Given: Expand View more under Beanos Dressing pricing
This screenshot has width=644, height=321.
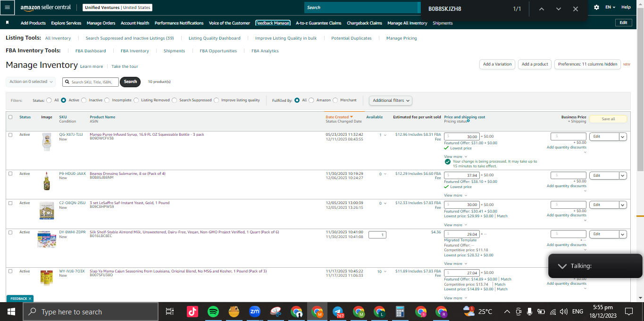Looking at the screenshot, I should pyautogui.click(x=455, y=195).
